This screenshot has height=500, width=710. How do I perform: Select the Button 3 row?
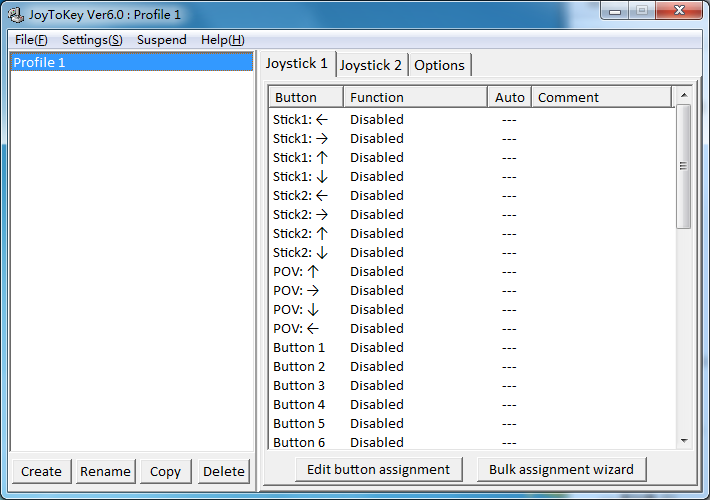[471, 386]
